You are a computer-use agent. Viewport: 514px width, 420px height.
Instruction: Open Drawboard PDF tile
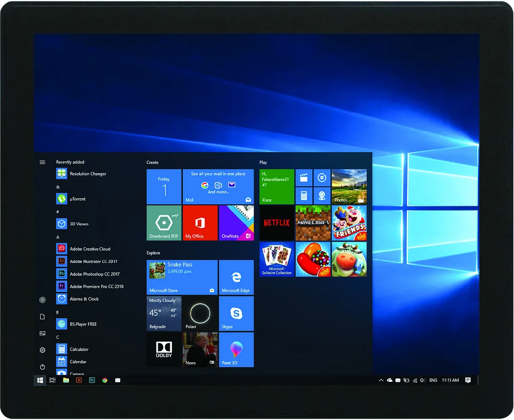click(164, 223)
